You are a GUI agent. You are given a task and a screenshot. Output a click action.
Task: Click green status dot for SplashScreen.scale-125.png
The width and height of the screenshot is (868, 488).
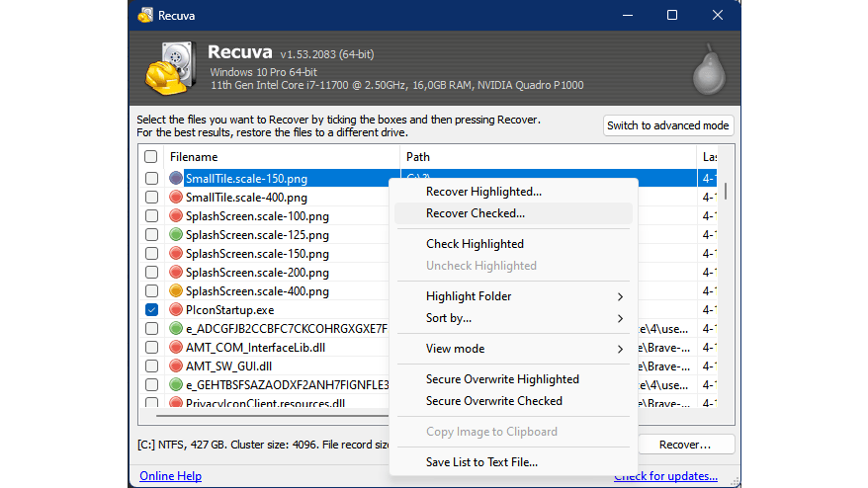point(176,235)
